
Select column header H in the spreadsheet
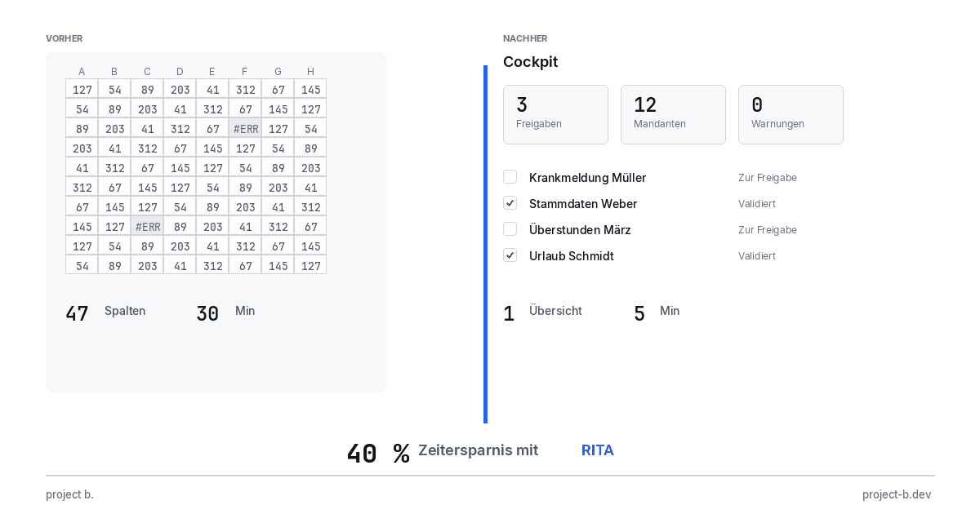point(310,72)
